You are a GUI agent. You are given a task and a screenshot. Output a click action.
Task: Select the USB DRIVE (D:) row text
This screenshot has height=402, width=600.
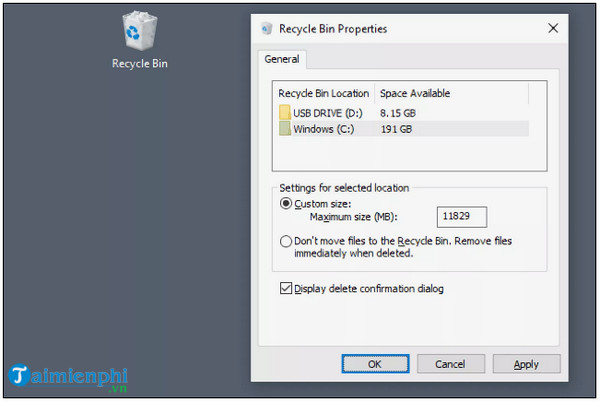(x=328, y=113)
